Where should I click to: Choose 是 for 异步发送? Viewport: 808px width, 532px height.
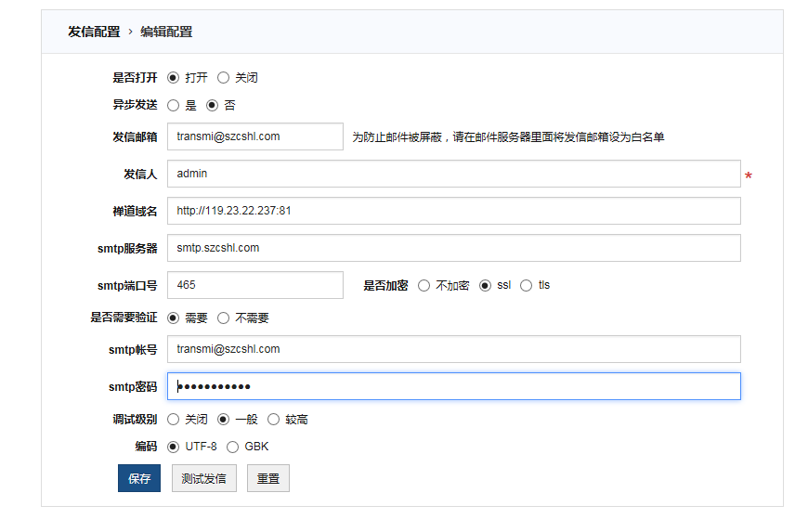(173, 106)
